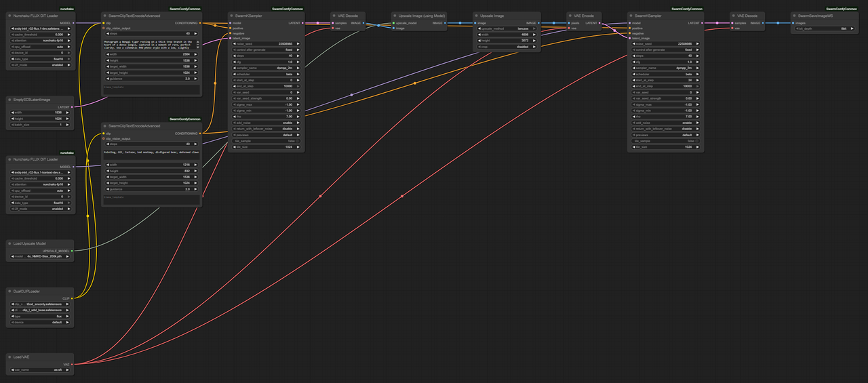Collapse the VAE Encode node title dot
The width and height of the screenshot is (868, 383).
click(x=570, y=15)
